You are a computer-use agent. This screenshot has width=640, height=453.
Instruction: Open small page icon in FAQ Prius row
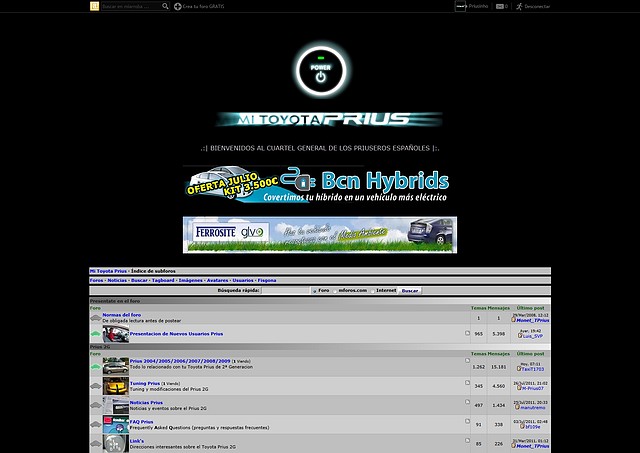point(467,421)
